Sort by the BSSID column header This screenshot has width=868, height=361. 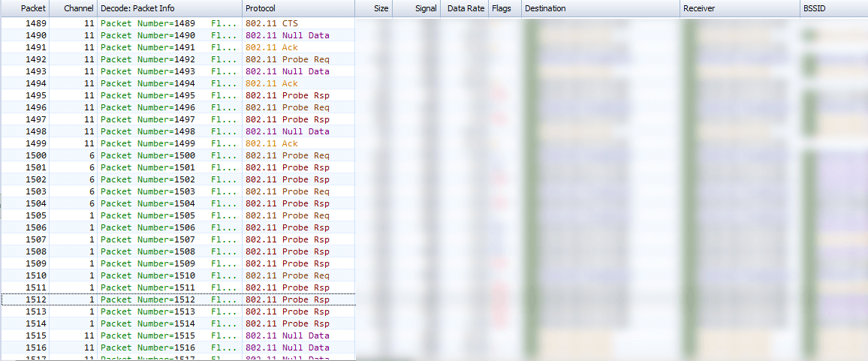(x=833, y=8)
